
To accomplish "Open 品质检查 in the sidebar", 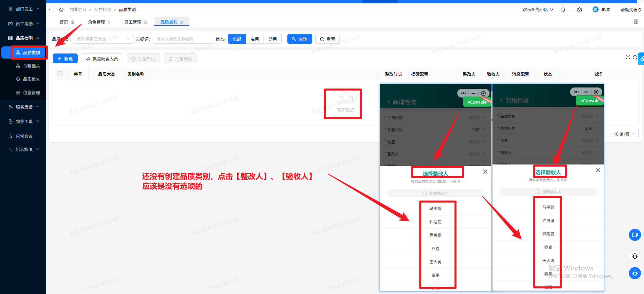I will click(x=31, y=79).
